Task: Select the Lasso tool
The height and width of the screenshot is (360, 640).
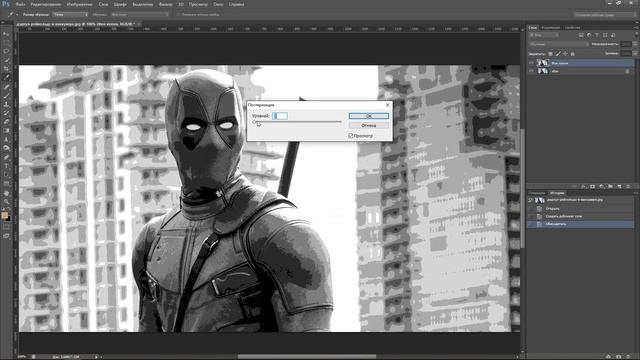Action: [x=6, y=51]
